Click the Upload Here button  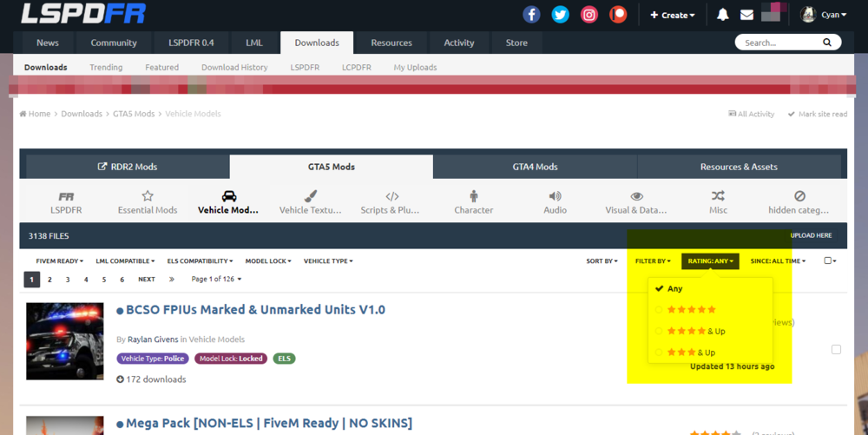[x=811, y=235]
